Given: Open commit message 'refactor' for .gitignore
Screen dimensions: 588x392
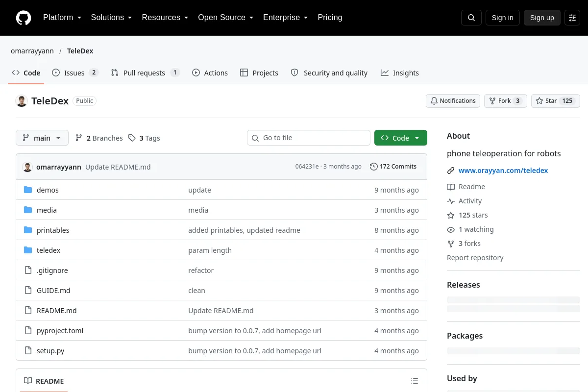Looking at the screenshot, I should (201, 270).
